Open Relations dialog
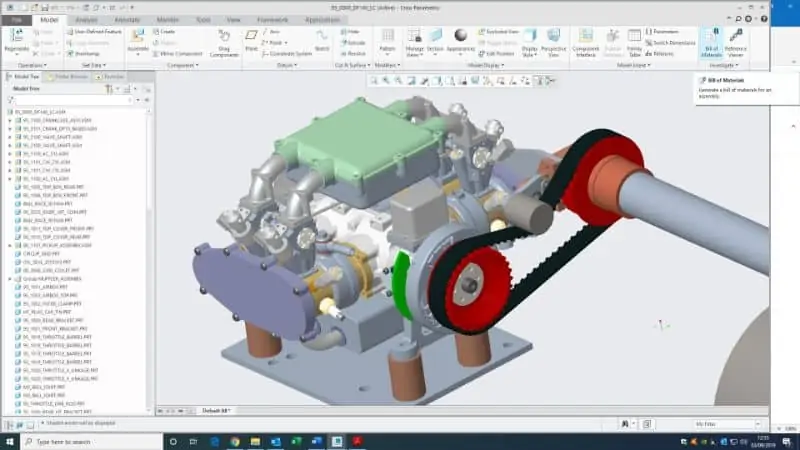 click(x=660, y=54)
